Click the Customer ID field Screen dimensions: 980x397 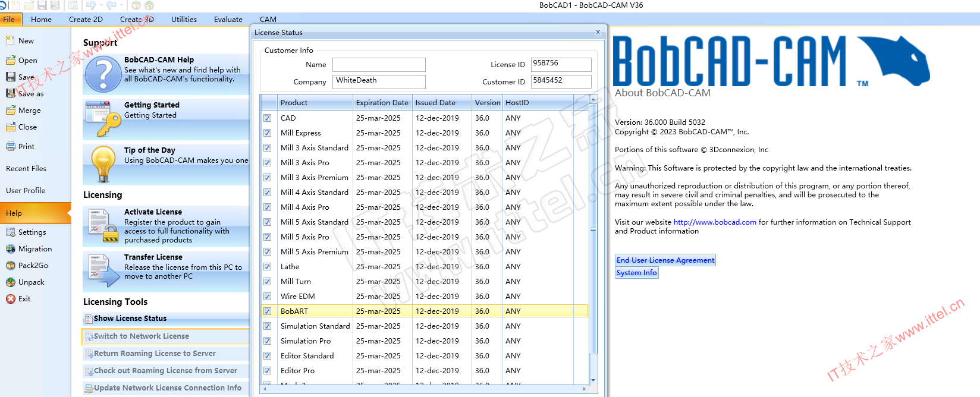561,81
